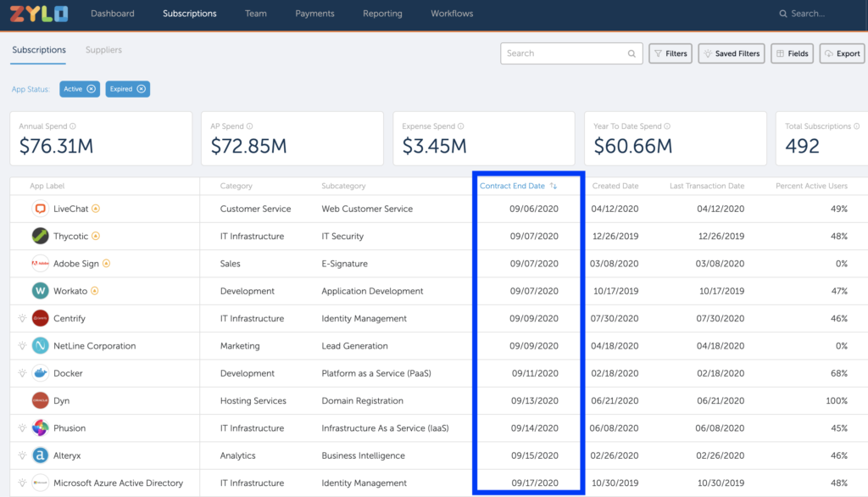Click the Phusion app logo

click(40, 427)
